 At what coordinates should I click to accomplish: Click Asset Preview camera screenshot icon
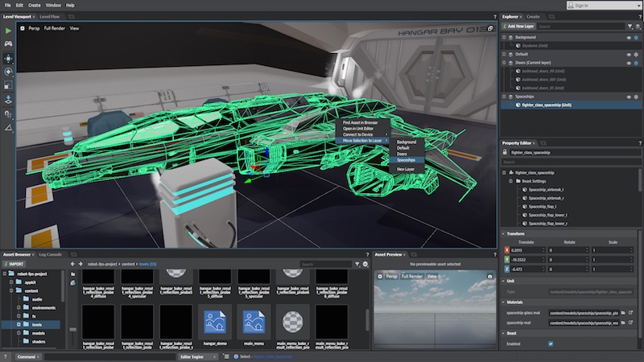tap(489, 276)
